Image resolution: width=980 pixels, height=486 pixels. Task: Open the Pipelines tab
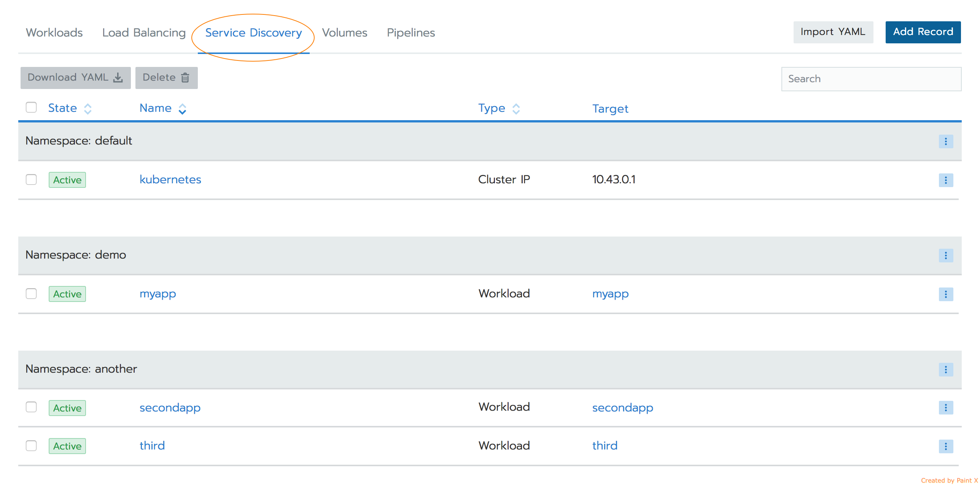[x=411, y=33]
